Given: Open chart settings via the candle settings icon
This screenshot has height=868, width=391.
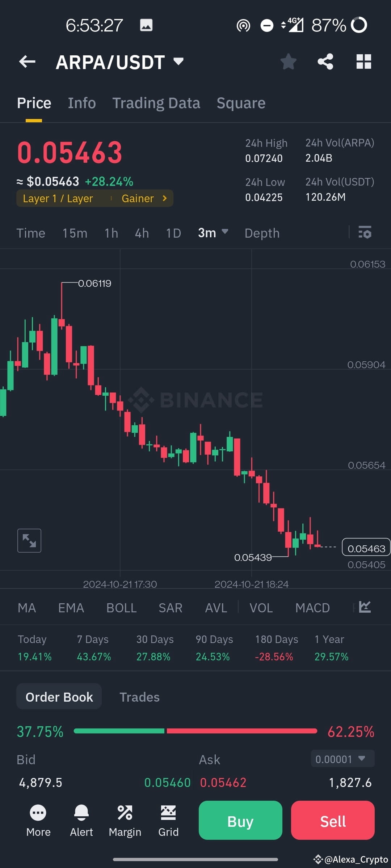Looking at the screenshot, I should coord(365,233).
